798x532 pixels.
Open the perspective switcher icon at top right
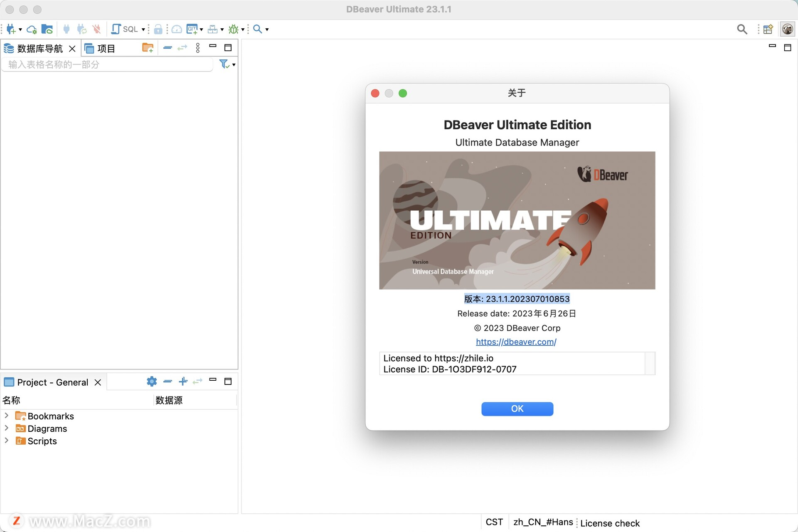[768, 29]
